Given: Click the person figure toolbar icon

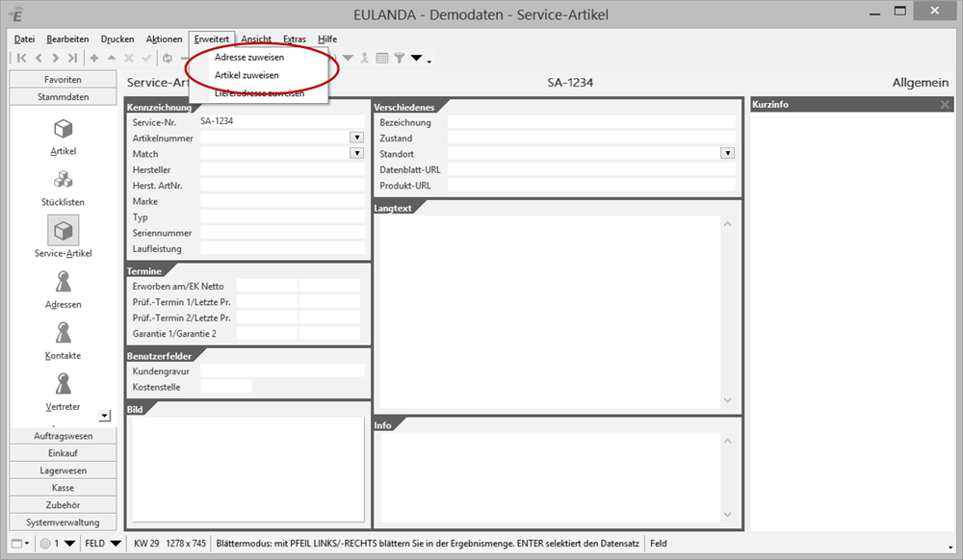Looking at the screenshot, I should [x=364, y=59].
